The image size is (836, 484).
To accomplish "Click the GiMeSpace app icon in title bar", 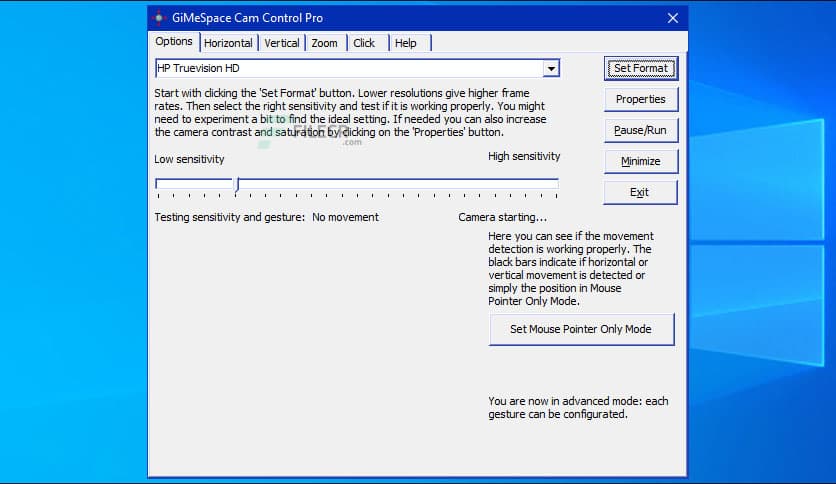I will [x=158, y=18].
